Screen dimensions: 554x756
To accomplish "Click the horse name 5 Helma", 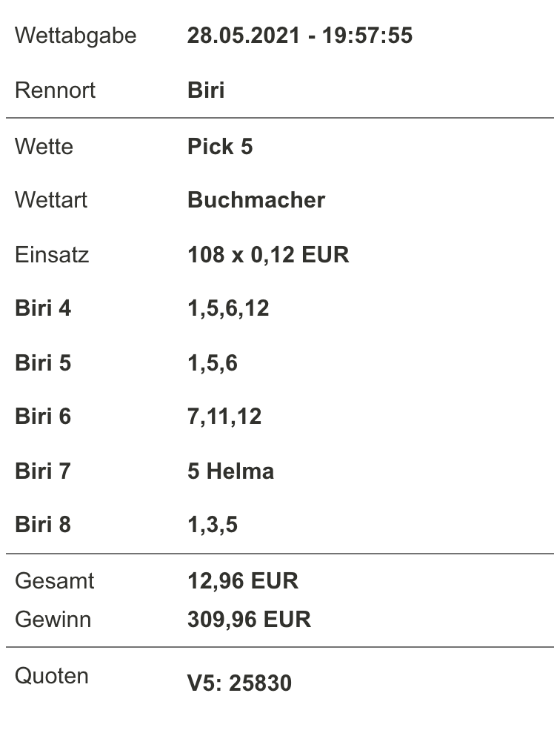I will (230, 471).
